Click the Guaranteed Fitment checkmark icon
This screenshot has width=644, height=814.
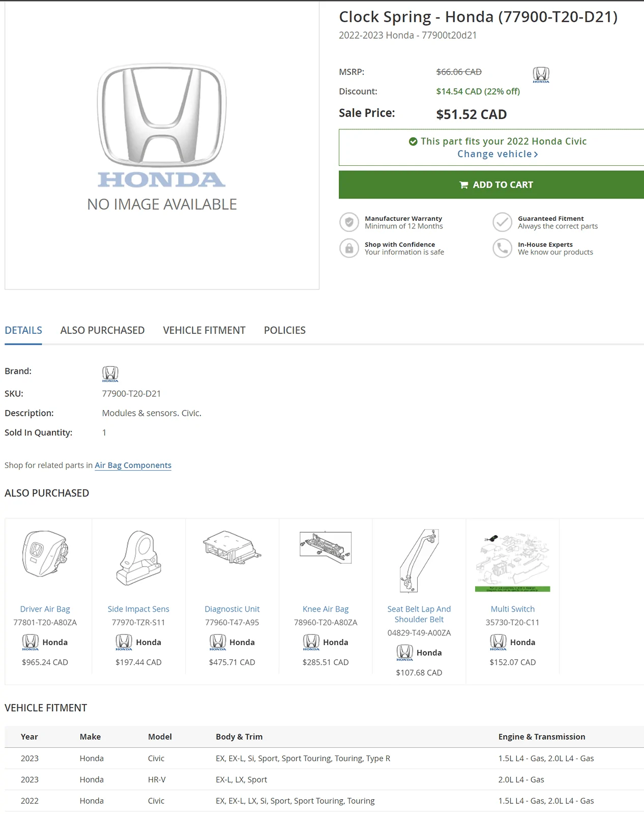pos(502,222)
